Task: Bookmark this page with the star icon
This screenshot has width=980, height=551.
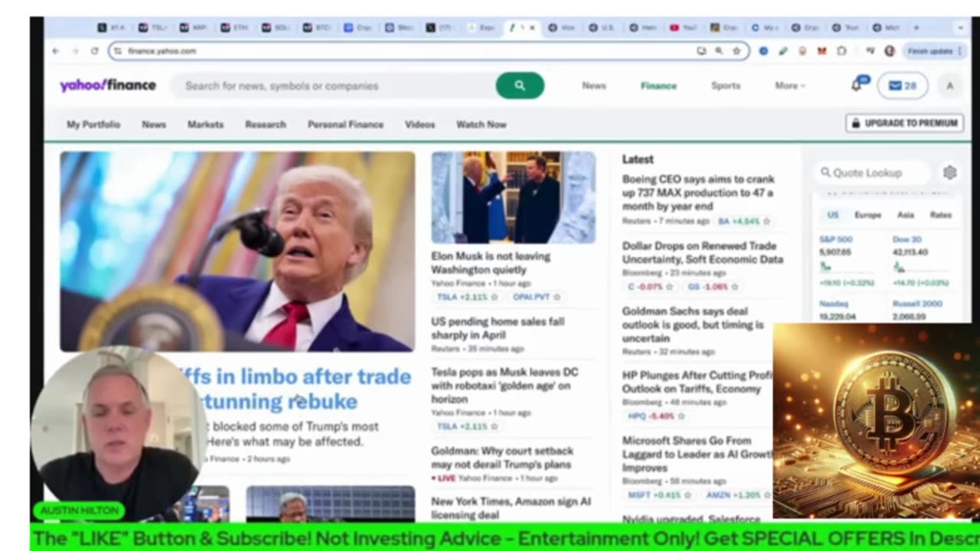Action: (737, 51)
